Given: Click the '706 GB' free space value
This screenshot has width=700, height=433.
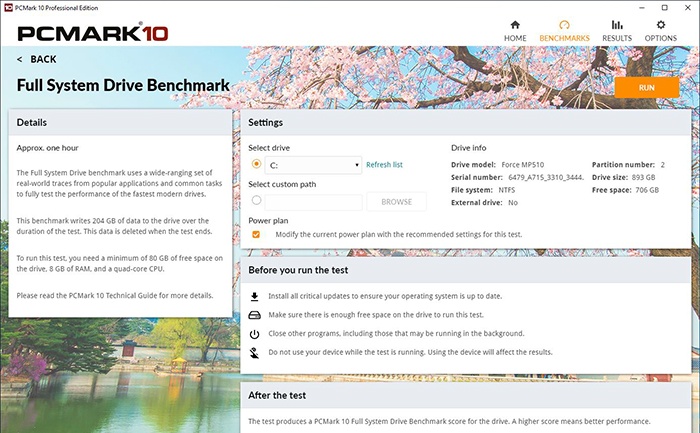Looking at the screenshot, I should [647, 190].
